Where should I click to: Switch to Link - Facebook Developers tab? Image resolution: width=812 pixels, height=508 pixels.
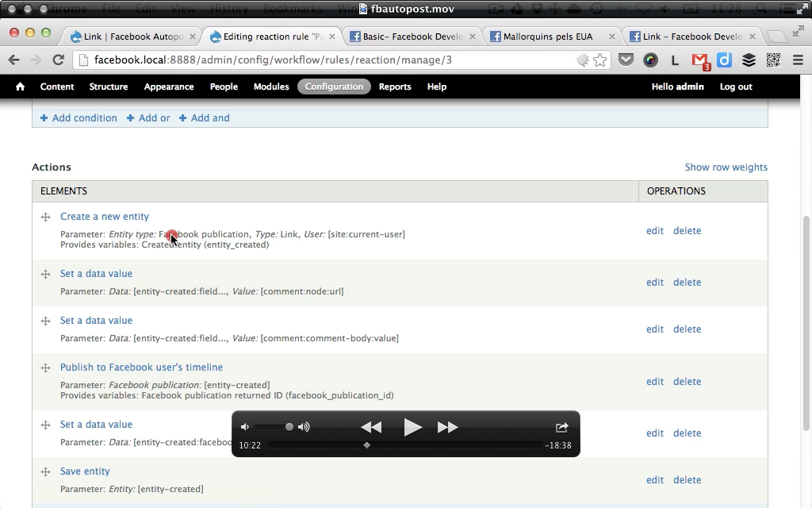[692, 37]
